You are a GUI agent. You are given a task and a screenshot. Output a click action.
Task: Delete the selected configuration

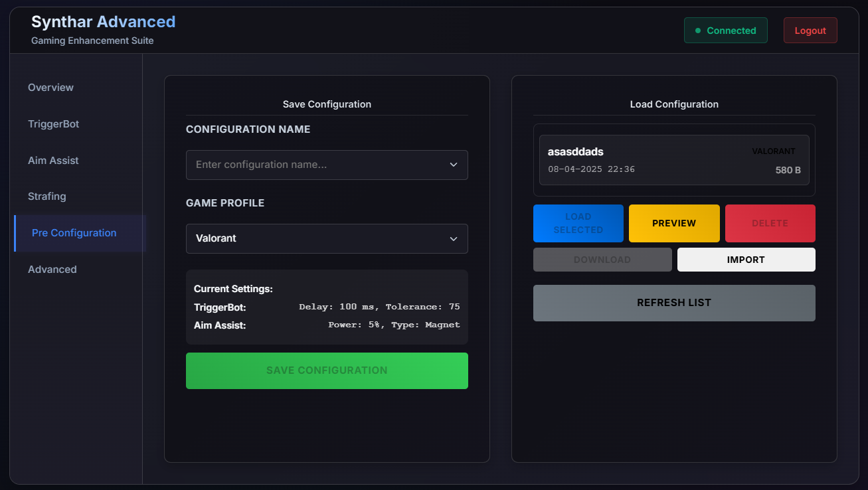[x=770, y=223]
